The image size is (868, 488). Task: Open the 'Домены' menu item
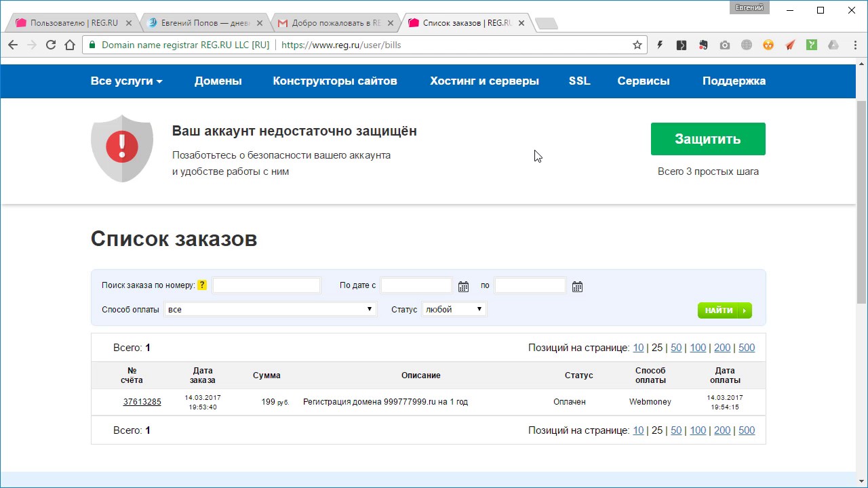click(x=218, y=81)
